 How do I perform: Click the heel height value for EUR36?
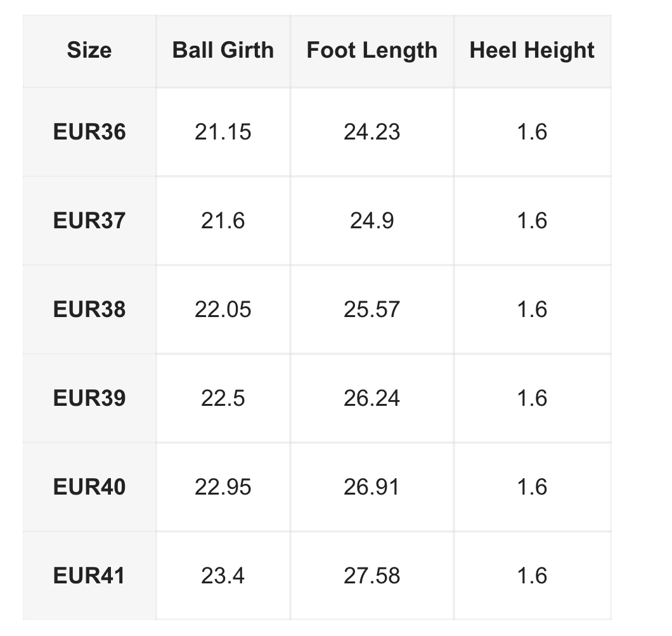(532, 132)
